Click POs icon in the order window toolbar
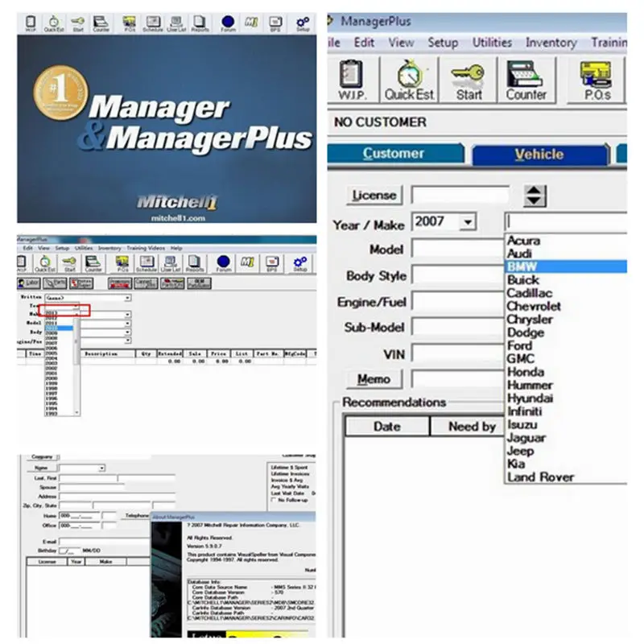 click(122, 264)
